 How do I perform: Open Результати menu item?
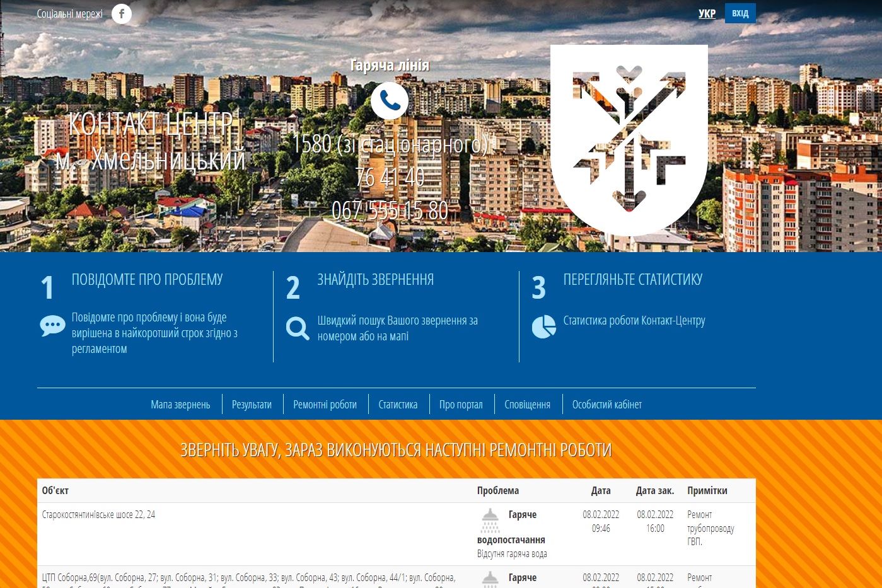tap(252, 405)
